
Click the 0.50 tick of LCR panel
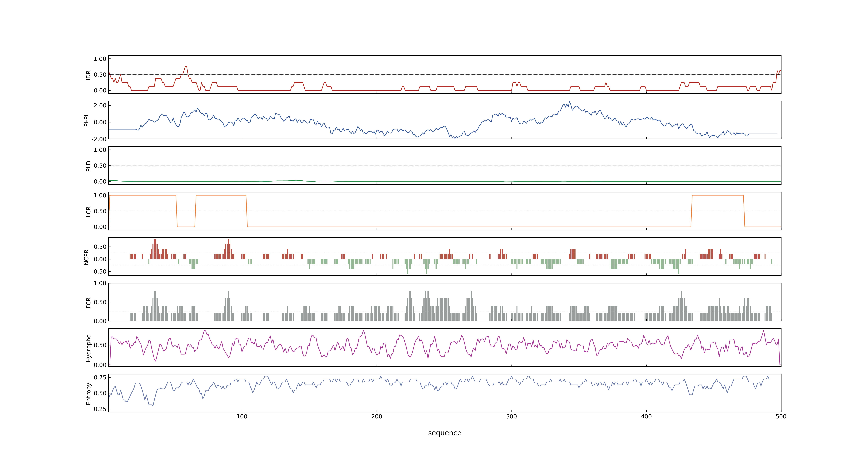click(x=100, y=211)
